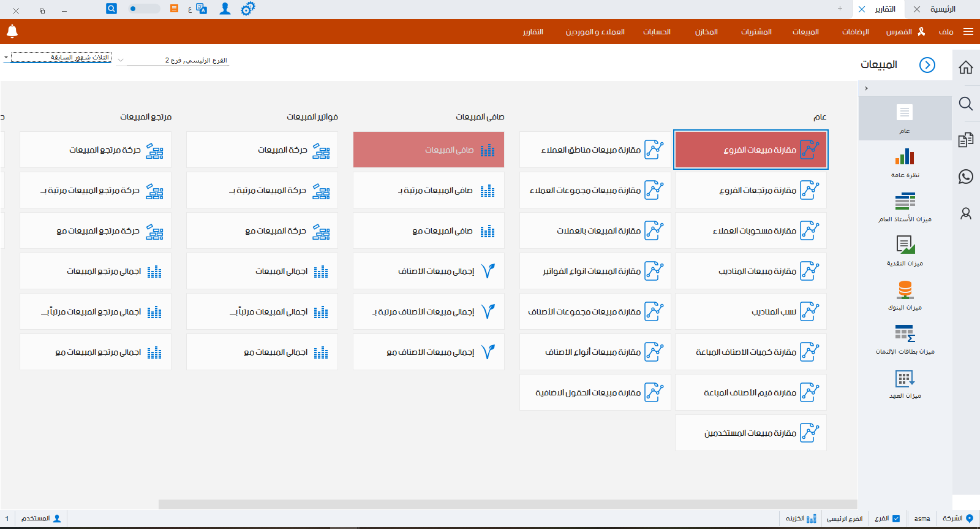This screenshot has height=529, width=980.
Task: Open the language translate icon
Action: pos(202,9)
